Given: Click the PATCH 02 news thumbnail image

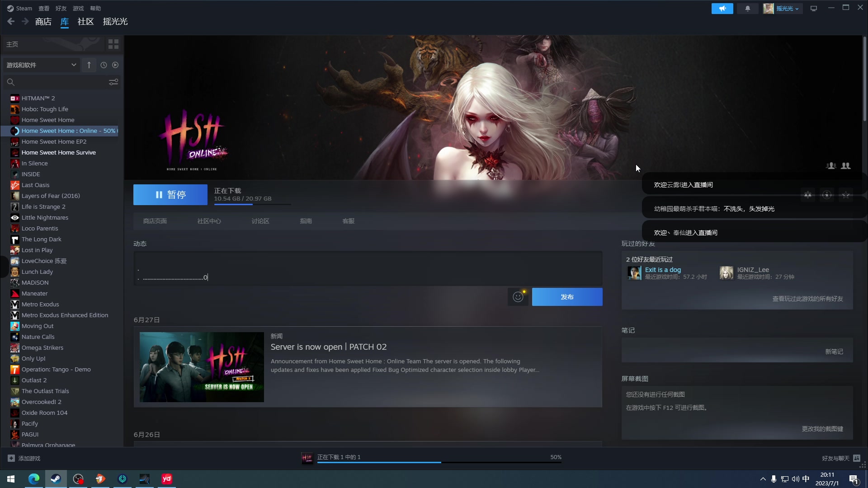Looking at the screenshot, I should coord(202,367).
